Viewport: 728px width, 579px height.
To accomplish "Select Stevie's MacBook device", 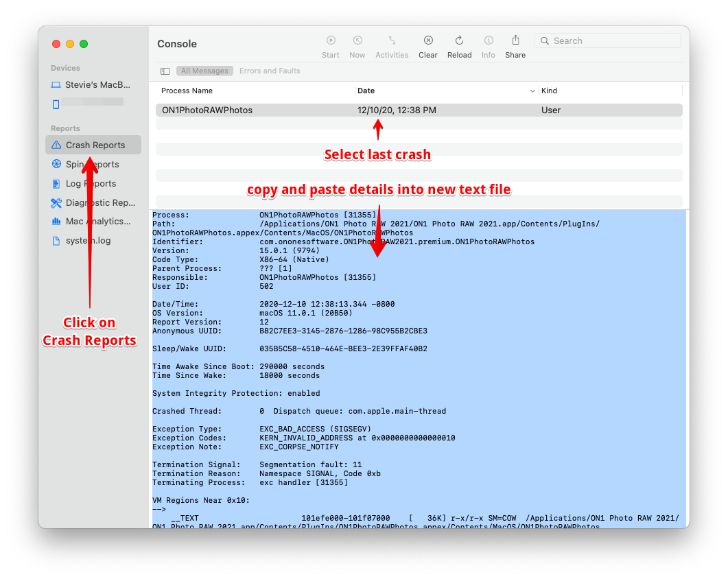I will (97, 85).
